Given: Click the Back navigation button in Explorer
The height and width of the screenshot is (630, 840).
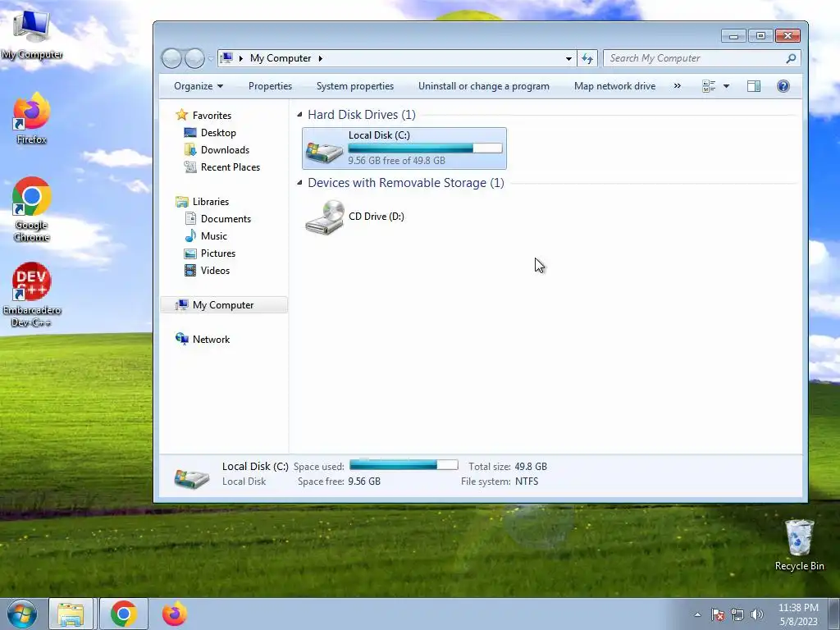Looking at the screenshot, I should tap(171, 58).
